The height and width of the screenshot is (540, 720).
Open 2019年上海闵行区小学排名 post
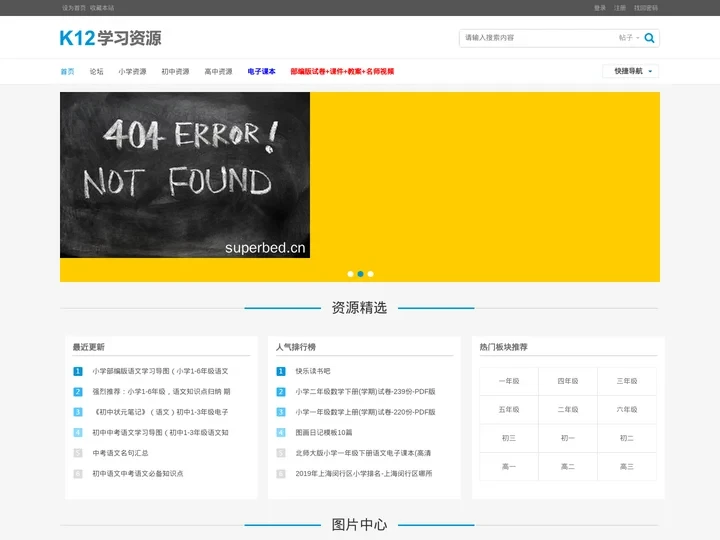364,473
